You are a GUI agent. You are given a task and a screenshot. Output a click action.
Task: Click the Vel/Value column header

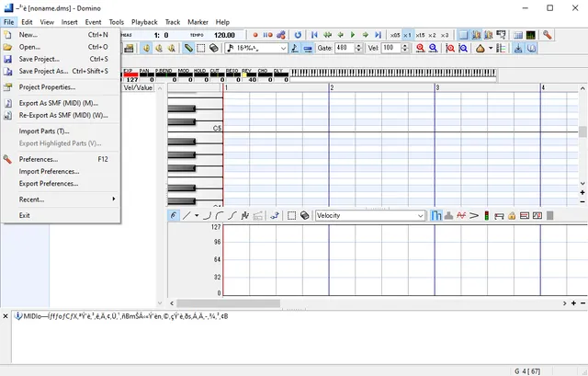tap(139, 87)
